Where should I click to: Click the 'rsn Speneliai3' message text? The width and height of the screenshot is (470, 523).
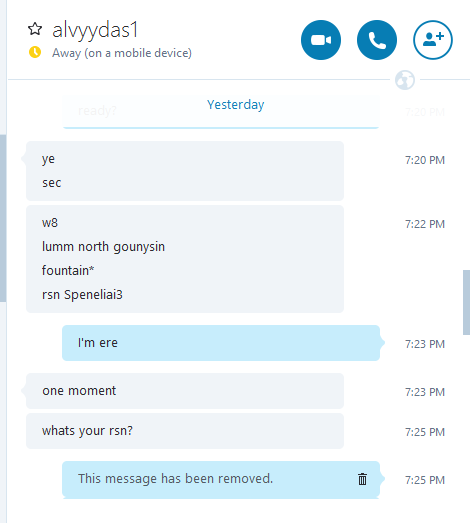tap(82, 295)
